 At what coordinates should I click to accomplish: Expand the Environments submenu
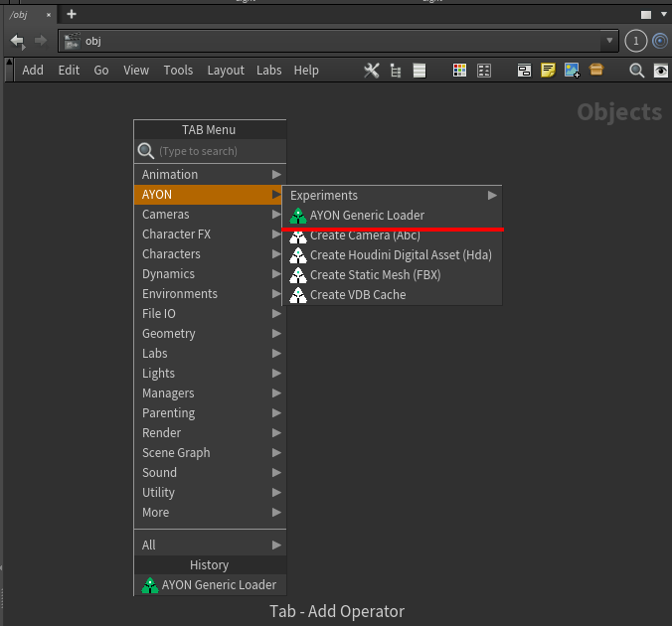[210, 293]
